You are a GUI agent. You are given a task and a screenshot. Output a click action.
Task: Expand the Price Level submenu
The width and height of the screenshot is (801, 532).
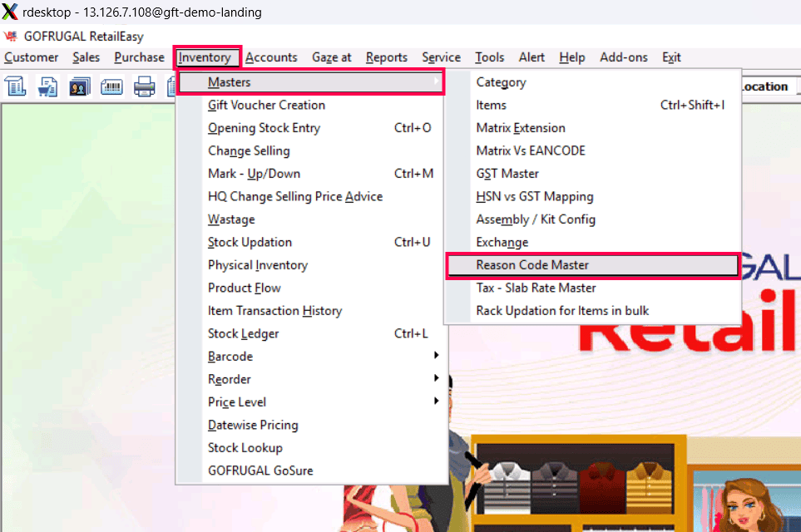click(311, 402)
